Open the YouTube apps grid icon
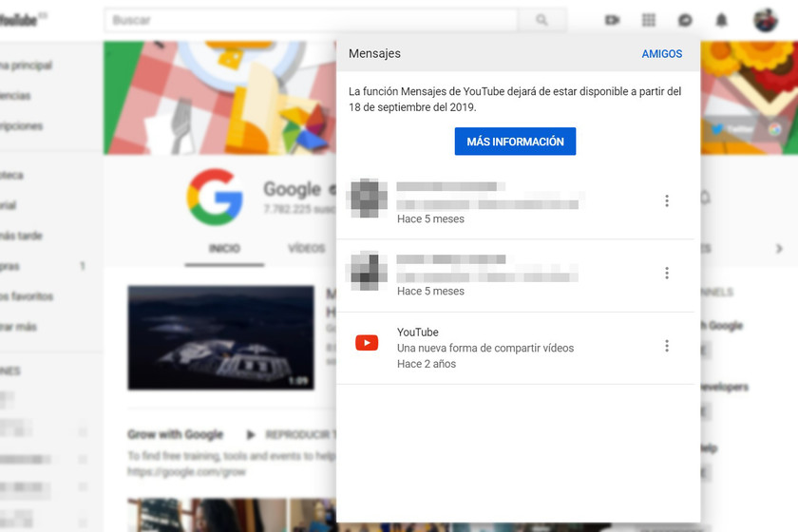Screen dimensions: 798x532 click(x=648, y=20)
